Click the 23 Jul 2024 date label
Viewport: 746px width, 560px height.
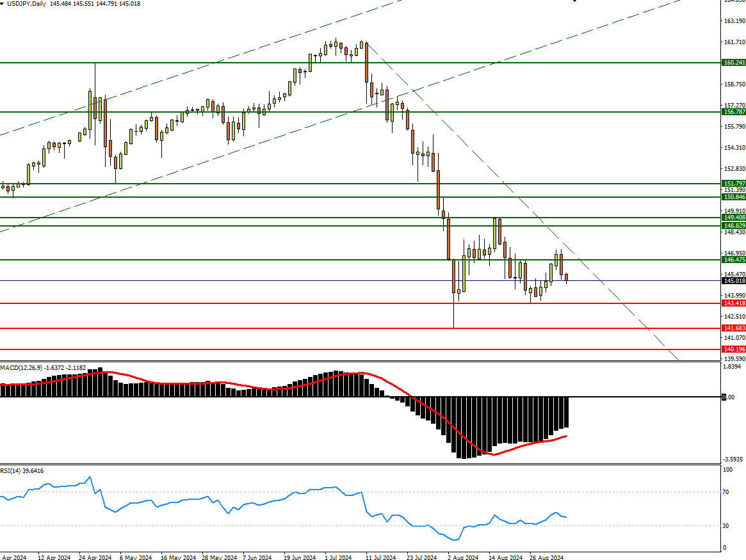pyautogui.click(x=421, y=557)
